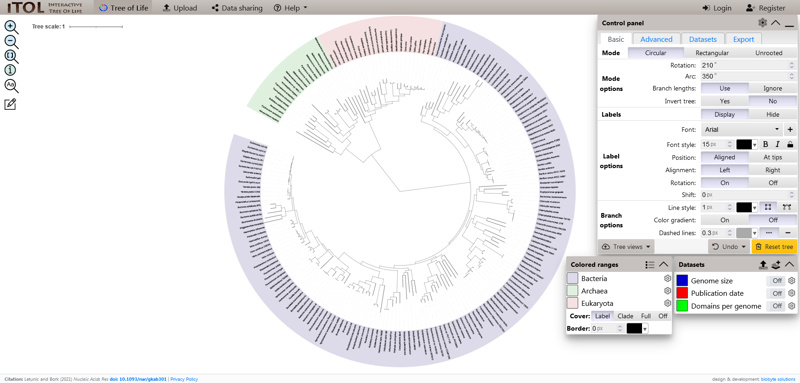Image resolution: width=800 pixels, height=383 pixels.
Task: Toggle italic label font style
Action: (778, 145)
